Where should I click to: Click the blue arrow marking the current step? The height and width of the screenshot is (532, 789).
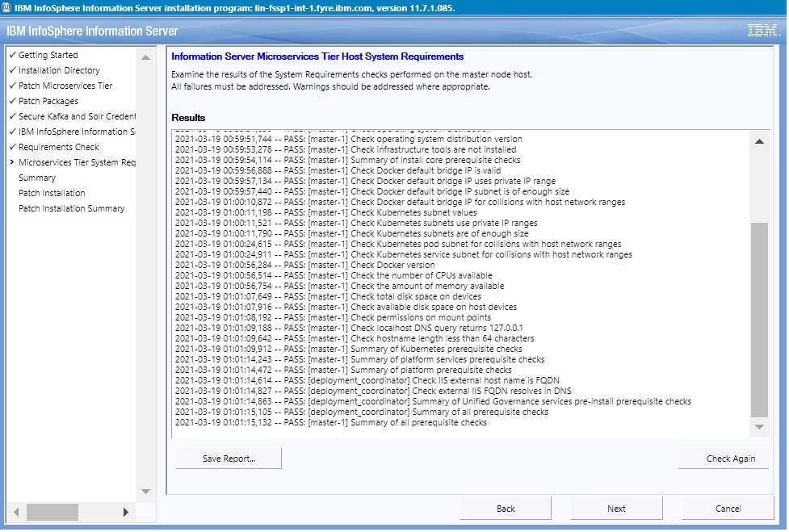[x=10, y=162]
